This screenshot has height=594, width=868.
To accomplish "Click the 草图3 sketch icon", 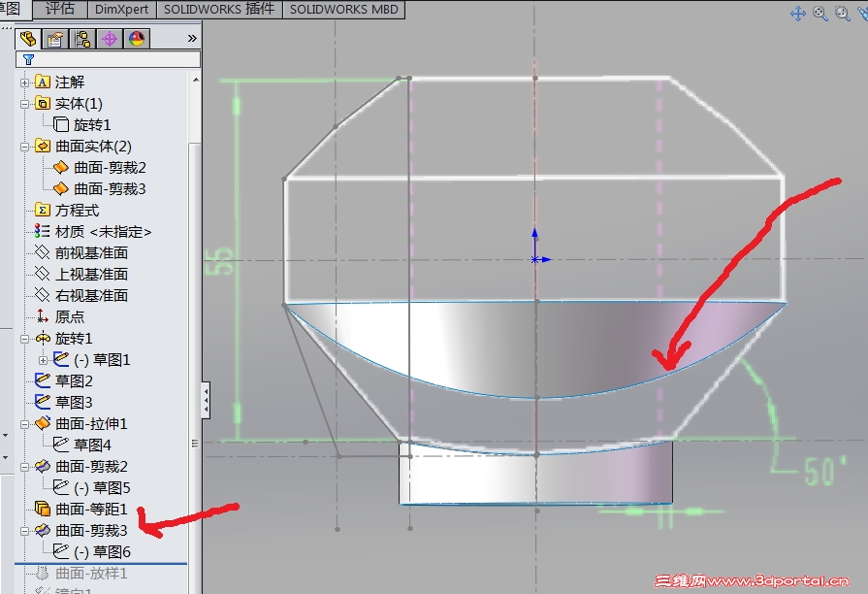I will pyautogui.click(x=43, y=402).
